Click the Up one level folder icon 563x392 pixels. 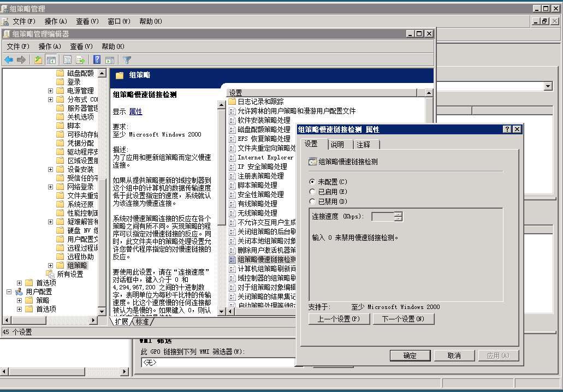38,60
